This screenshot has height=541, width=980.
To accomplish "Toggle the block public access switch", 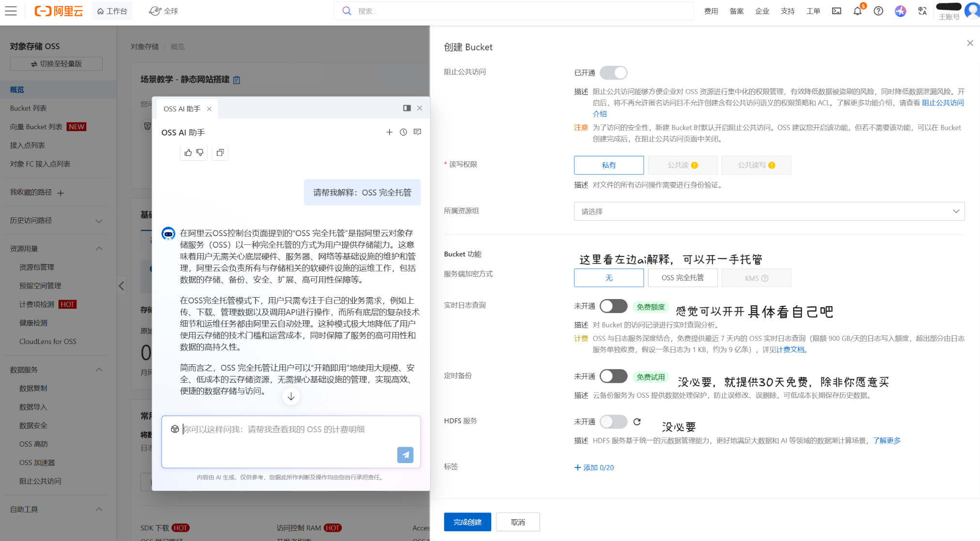I will point(613,73).
